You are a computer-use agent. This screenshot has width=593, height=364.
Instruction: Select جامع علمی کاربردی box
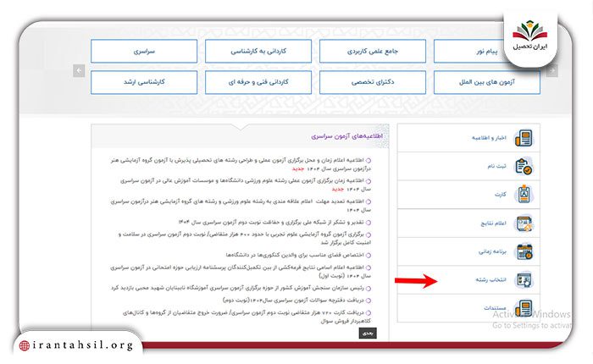coord(373,51)
